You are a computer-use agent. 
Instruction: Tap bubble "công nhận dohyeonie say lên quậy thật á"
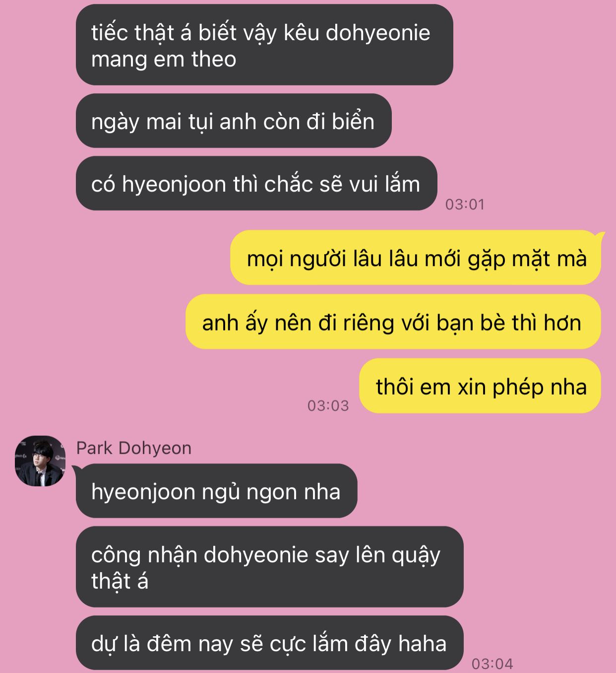269,567
